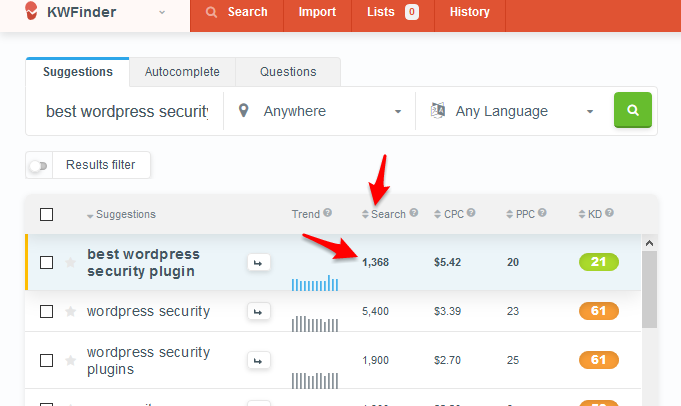Click the KWFinder logo icon
The width and height of the screenshot is (681, 406).
[x=31, y=11]
